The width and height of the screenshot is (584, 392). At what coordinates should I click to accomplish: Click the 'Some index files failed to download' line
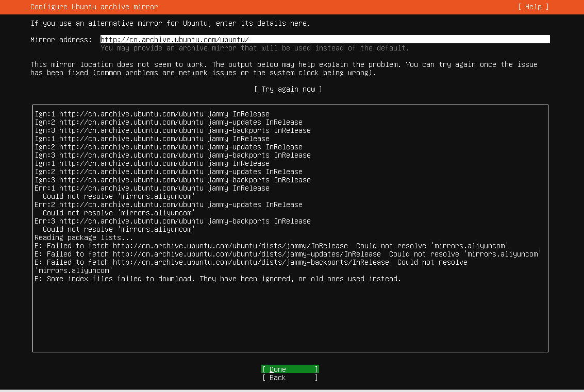pos(218,279)
